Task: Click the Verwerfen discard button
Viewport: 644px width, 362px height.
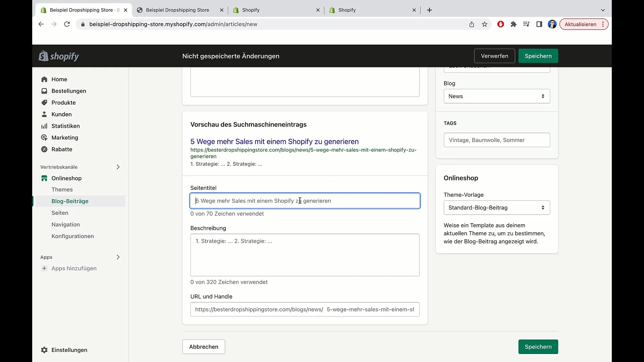Action: pyautogui.click(x=494, y=56)
